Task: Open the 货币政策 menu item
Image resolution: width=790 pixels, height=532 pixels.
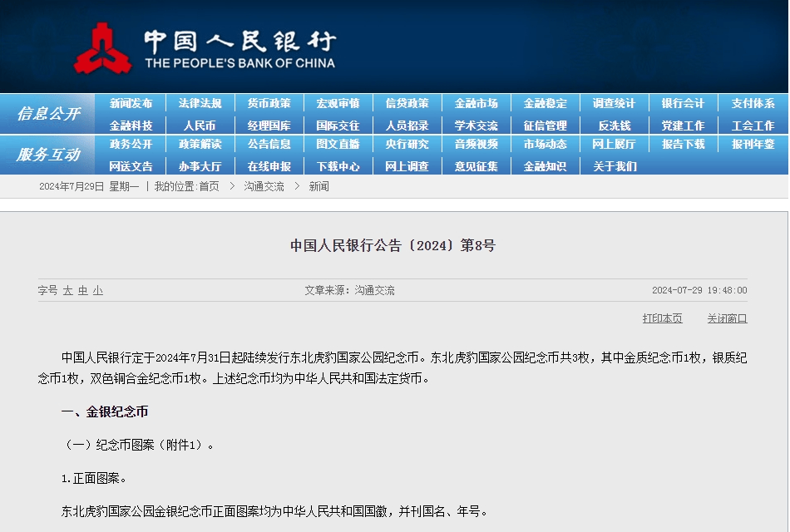Action: coord(269,103)
